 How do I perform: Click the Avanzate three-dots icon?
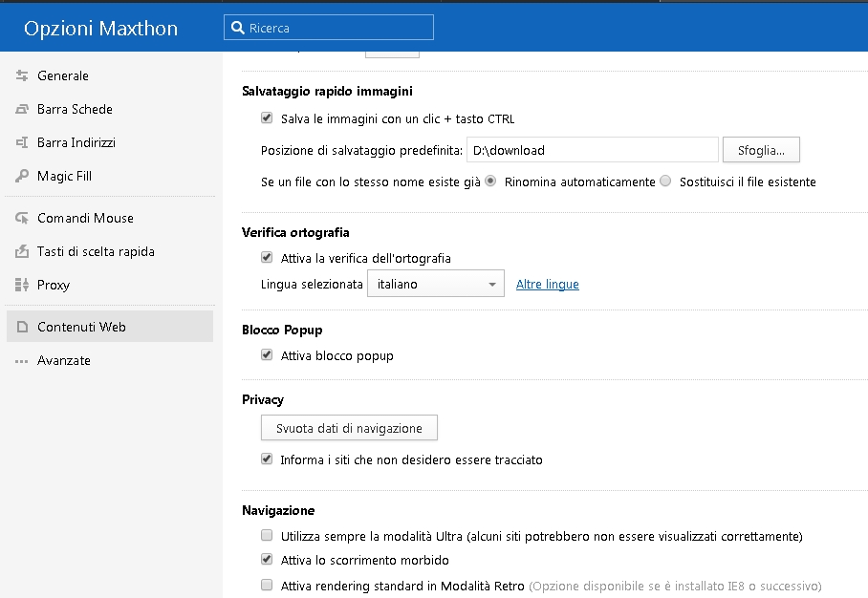(x=22, y=361)
